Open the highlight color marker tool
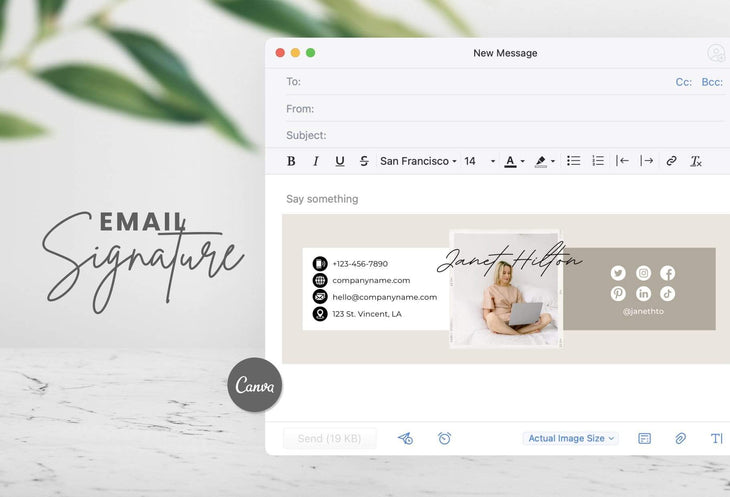The image size is (730, 497). click(x=543, y=161)
